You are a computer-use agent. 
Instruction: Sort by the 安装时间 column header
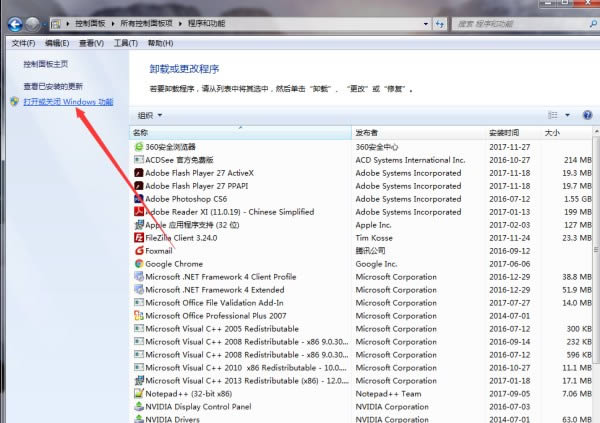coord(513,133)
